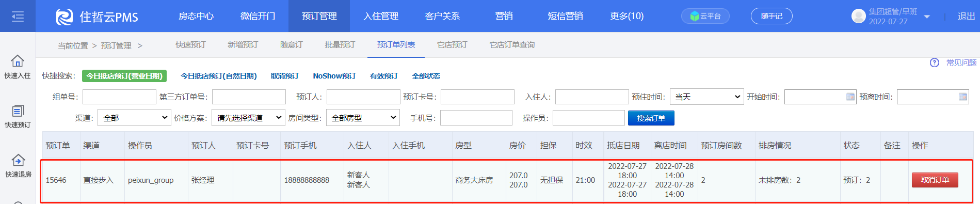Click the 随手记 button
The image size is (980, 204).
[x=772, y=16]
